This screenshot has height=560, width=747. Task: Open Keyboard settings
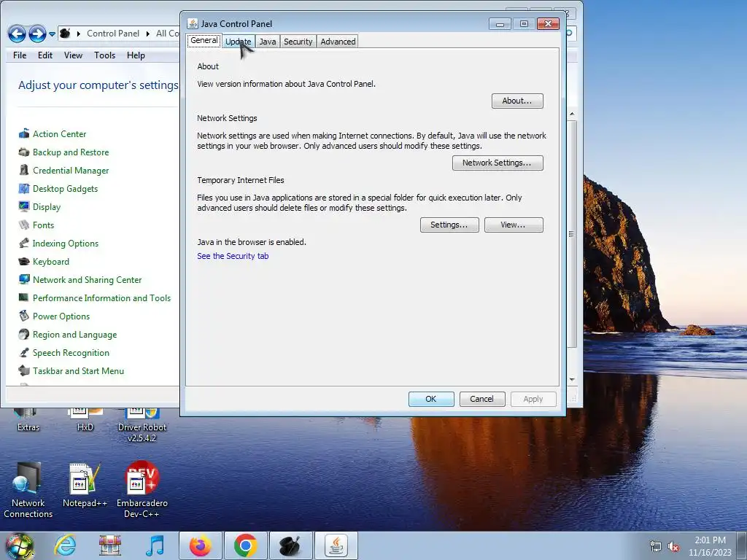(51, 262)
